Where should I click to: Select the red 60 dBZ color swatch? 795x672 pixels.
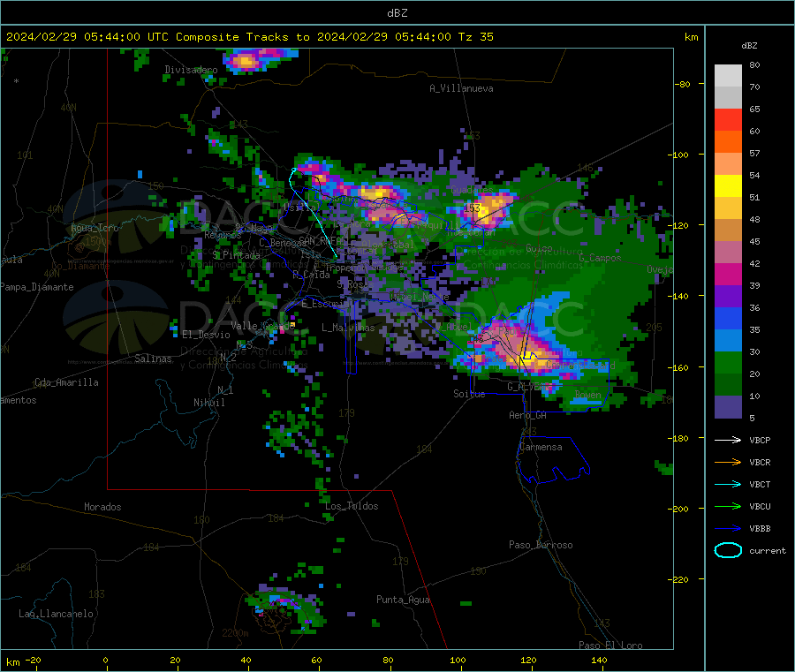point(728,119)
